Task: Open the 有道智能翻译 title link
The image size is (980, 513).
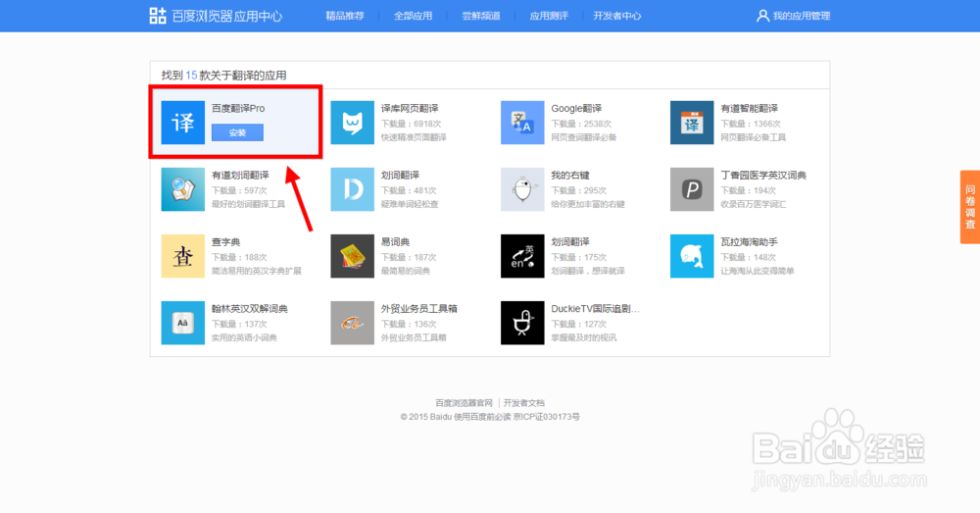Action: 749,108
